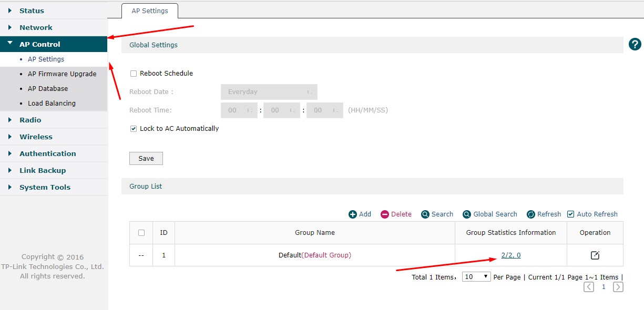The image size is (644, 310).
Task: Toggle the Auto Refresh checkbox
Action: pyautogui.click(x=571, y=214)
